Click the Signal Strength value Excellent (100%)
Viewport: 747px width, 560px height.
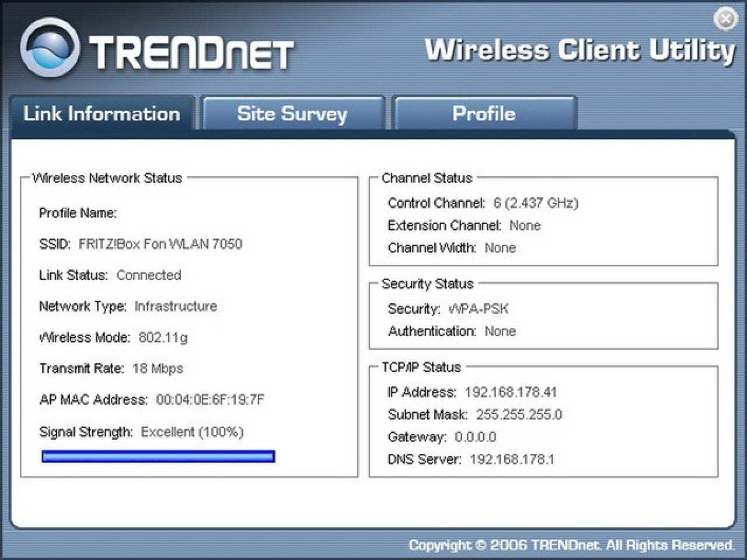click(193, 432)
